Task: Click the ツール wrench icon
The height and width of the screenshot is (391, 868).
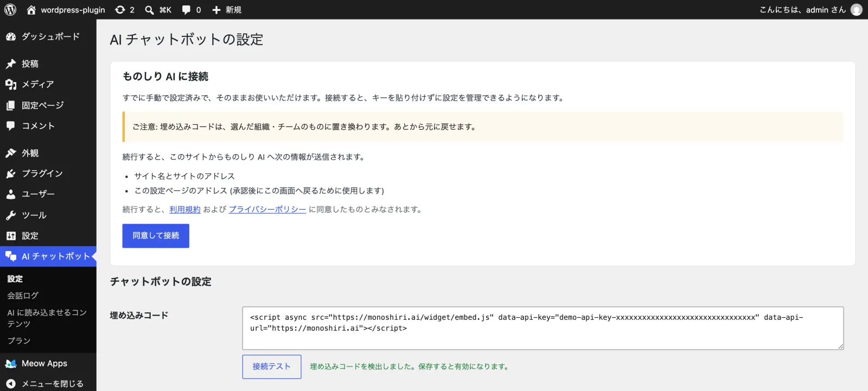Action: (x=11, y=215)
